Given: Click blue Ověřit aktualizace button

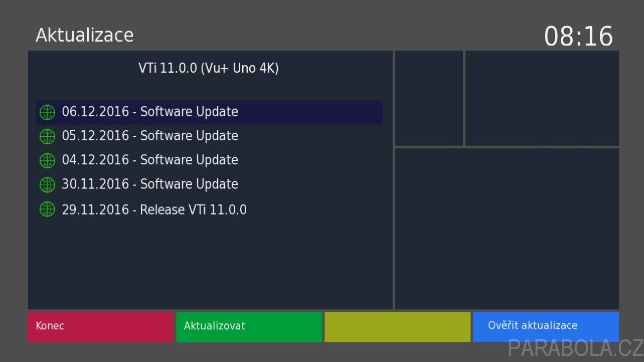Looking at the screenshot, I should point(546,327).
